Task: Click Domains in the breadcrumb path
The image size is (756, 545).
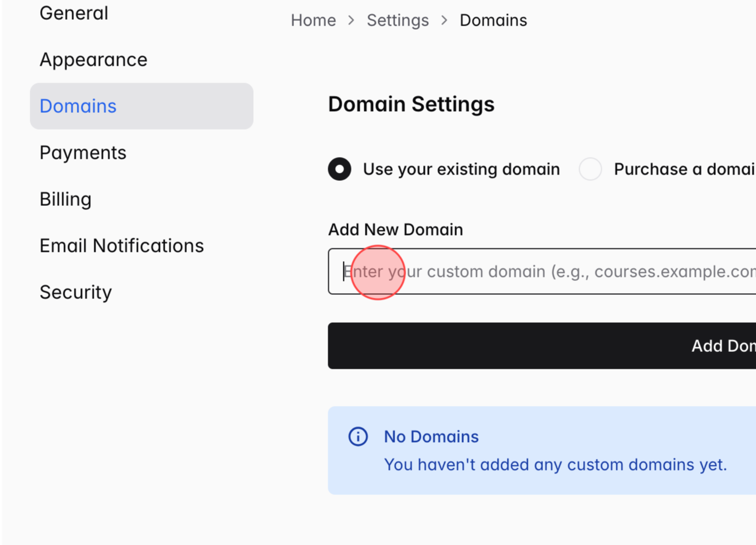Action: pyautogui.click(x=493, y=20)
